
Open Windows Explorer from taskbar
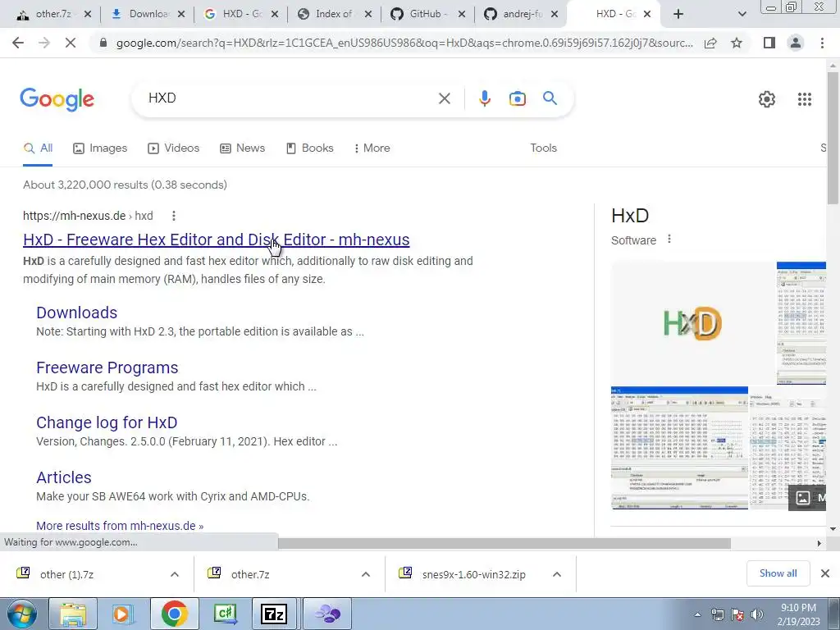(73, 614)
